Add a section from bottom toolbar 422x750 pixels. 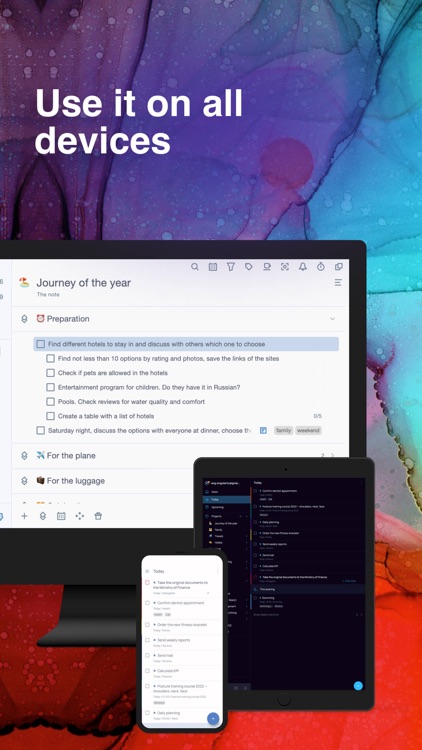(43, 516)
